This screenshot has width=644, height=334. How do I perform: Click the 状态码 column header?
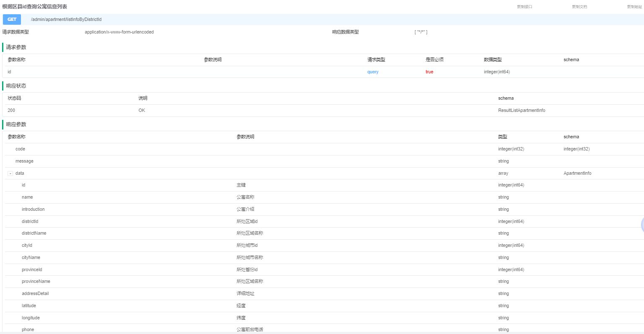tap(14, 98)
